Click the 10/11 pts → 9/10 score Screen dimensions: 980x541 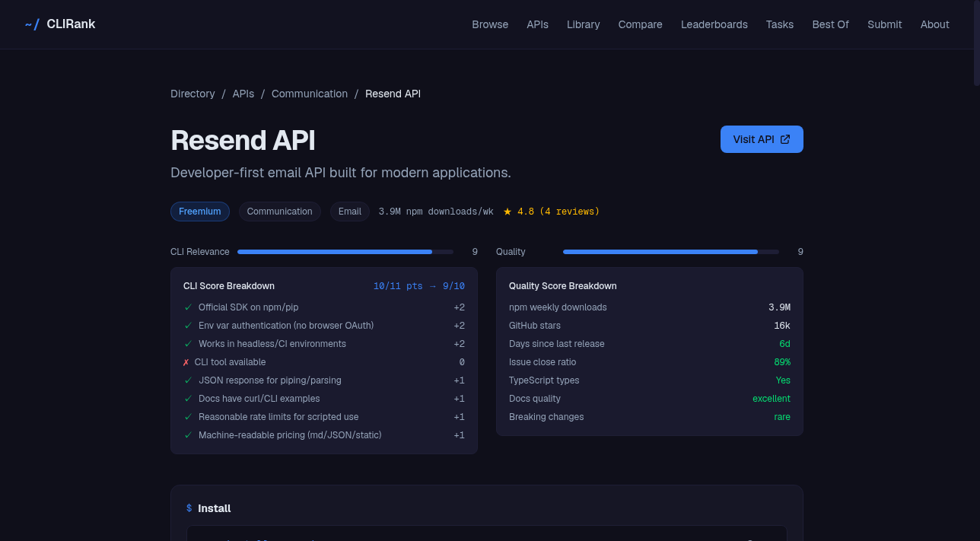point(419,286)
